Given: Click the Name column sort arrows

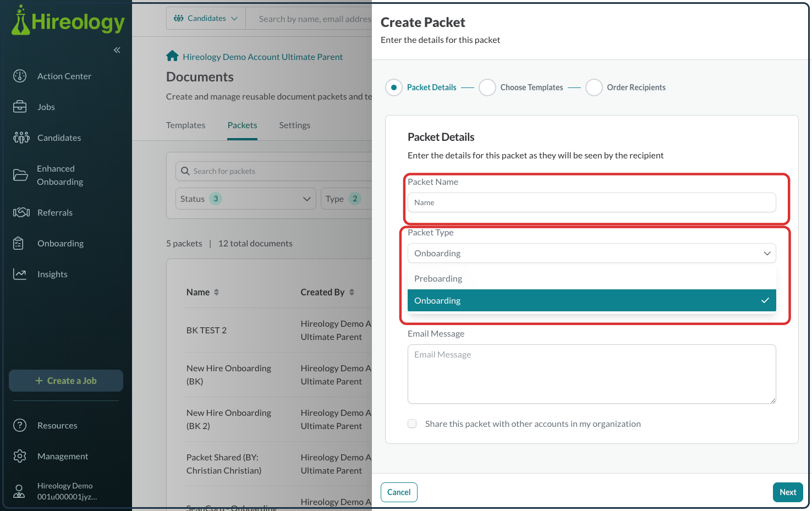Looking at the screenshot, I should pos(216,292).
